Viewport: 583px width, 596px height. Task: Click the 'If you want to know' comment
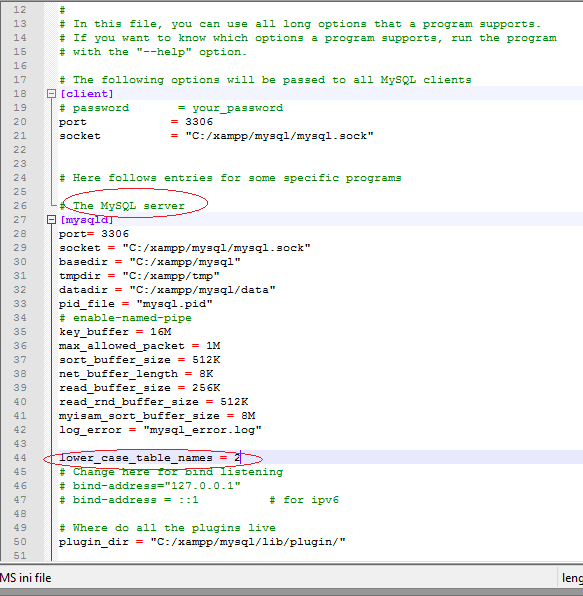pos(308,38)
